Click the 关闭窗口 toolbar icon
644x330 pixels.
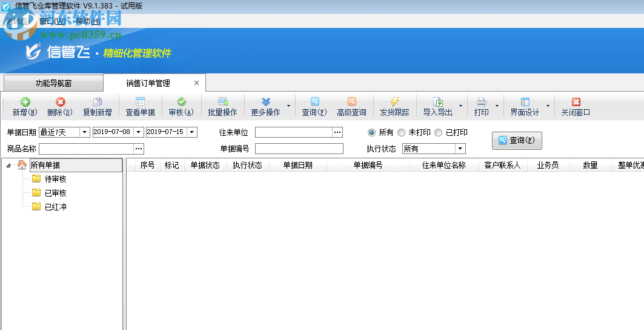(576, 102)
